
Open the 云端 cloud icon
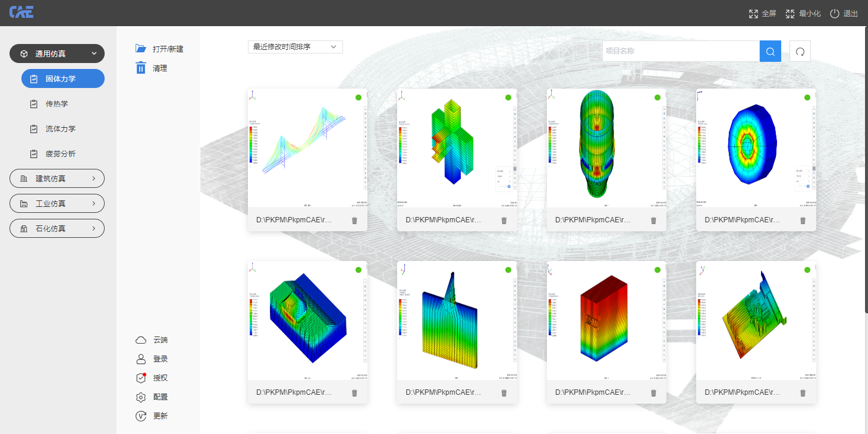point(141,340)
